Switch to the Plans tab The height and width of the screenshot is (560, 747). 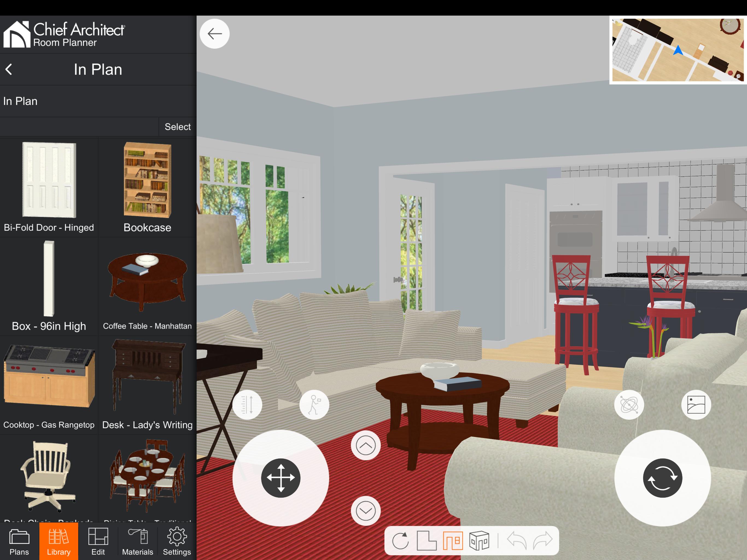click(x=19, y=541)
